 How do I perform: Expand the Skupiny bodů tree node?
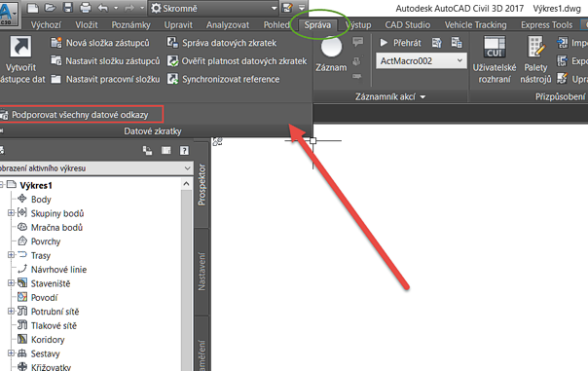11,213
